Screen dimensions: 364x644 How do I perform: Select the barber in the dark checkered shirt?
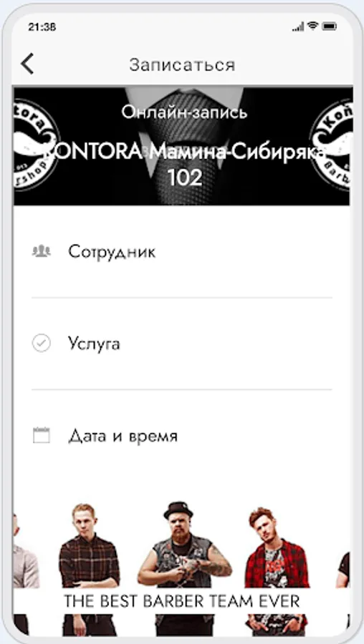point(89,570)
